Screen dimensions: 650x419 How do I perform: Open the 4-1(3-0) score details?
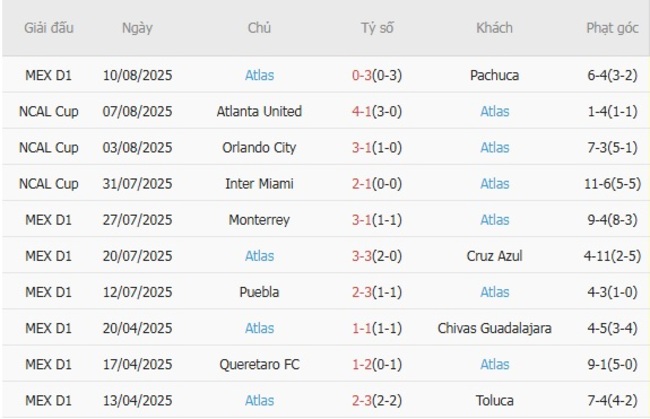point(377,111)
